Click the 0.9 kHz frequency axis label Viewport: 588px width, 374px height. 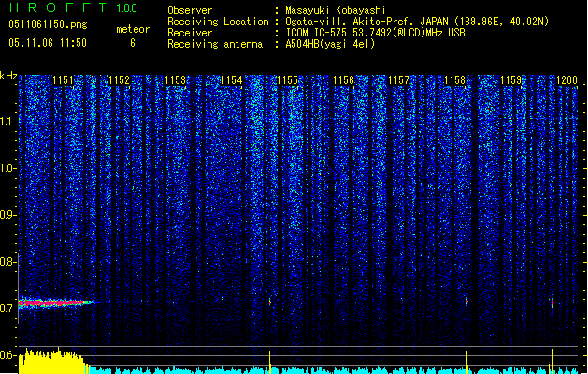7,215
